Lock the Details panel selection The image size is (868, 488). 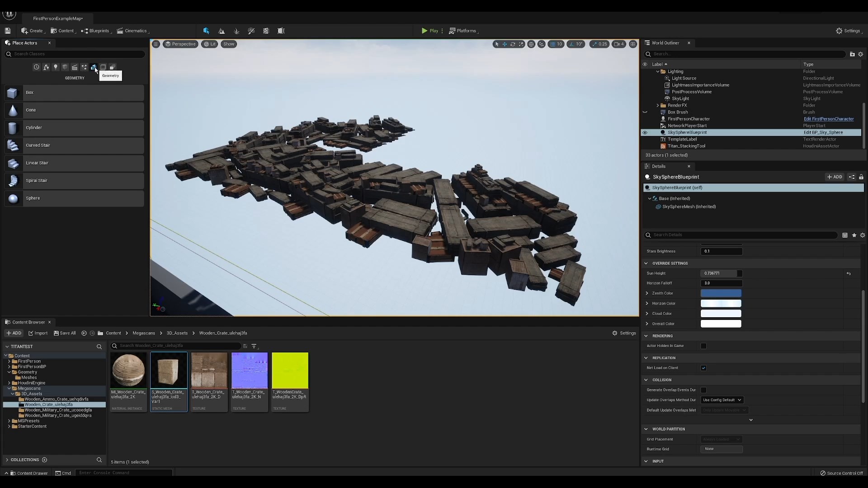click(x=861, y=177)
